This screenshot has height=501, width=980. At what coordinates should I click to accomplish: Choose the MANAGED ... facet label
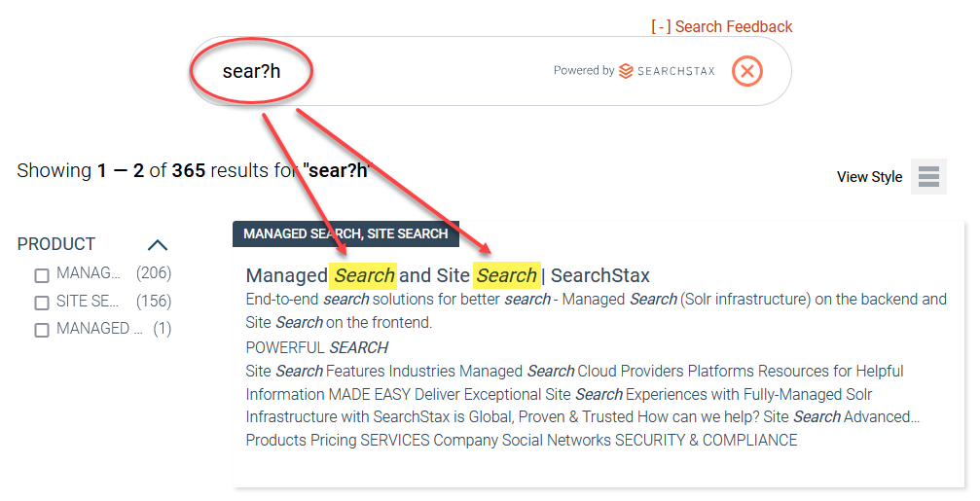(99, 328)
